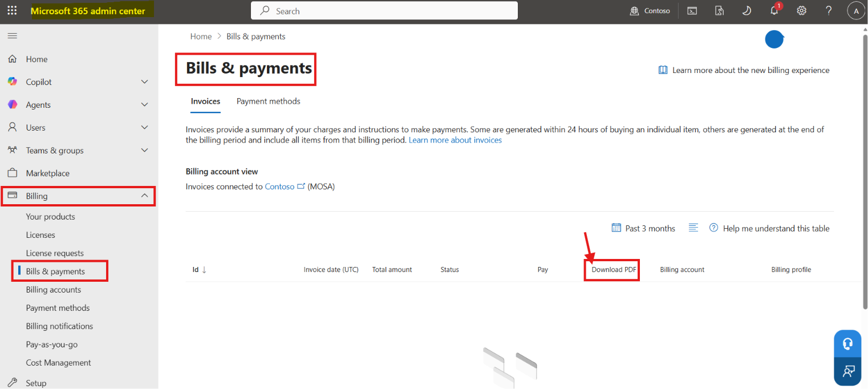Open settings gear icon

(801, 11)
